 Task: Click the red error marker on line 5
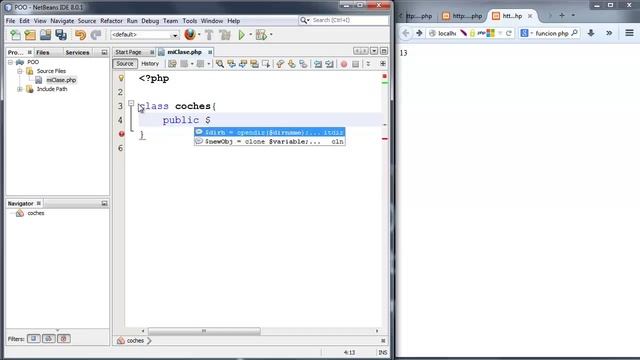pyautogui.click(x=121, y=134)
